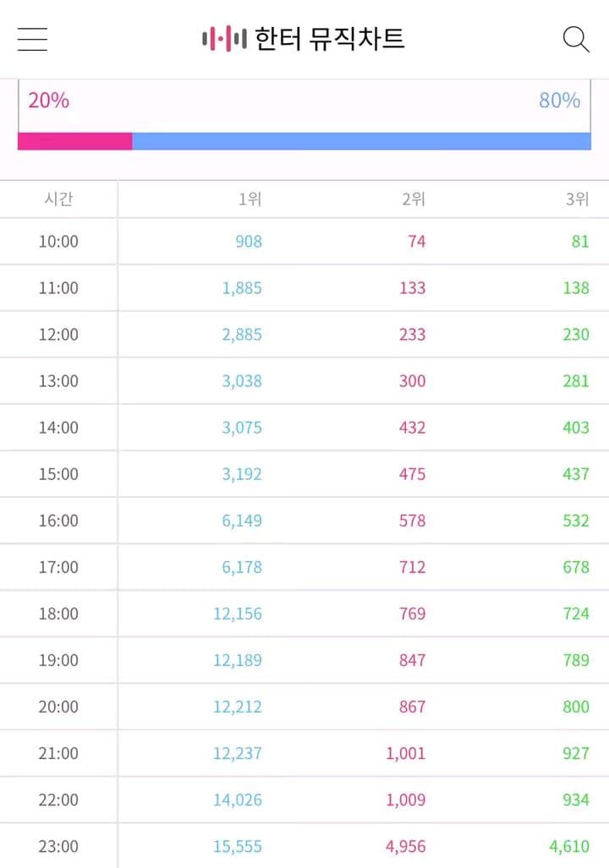
Task: Open the hamburger menu icon
Action: (32, 40)
